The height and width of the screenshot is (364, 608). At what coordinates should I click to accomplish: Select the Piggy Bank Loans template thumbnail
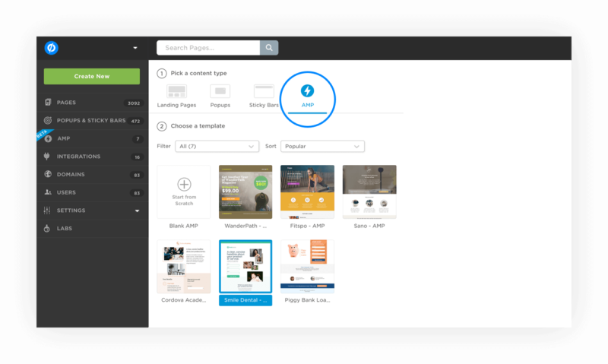tap(308, 266)
